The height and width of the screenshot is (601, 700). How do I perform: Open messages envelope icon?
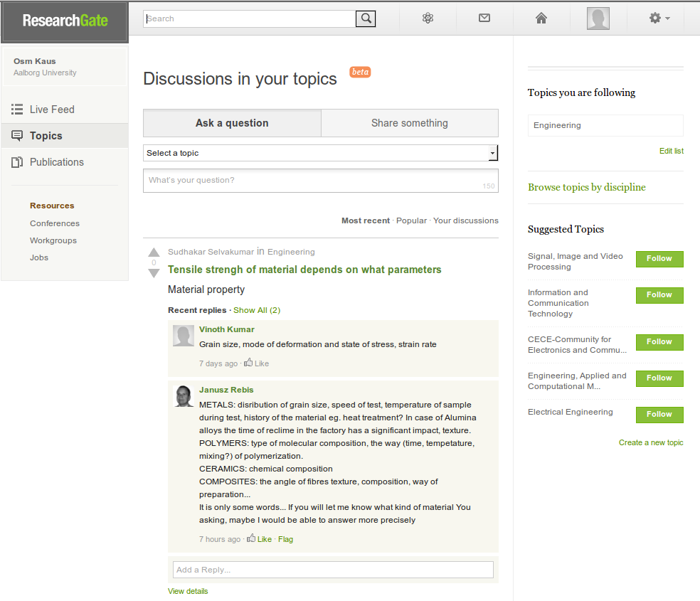(x=484, y=18)
